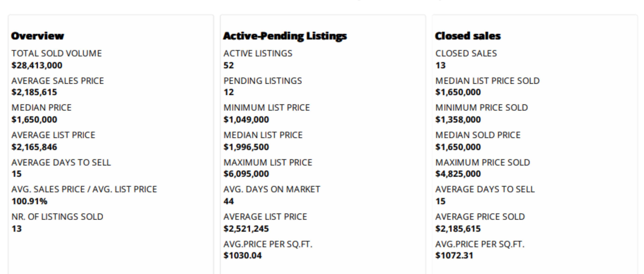Click the Minimum List Price $1,049,000
The width and height of the screenshot is (644, 274).
[246, 120]
